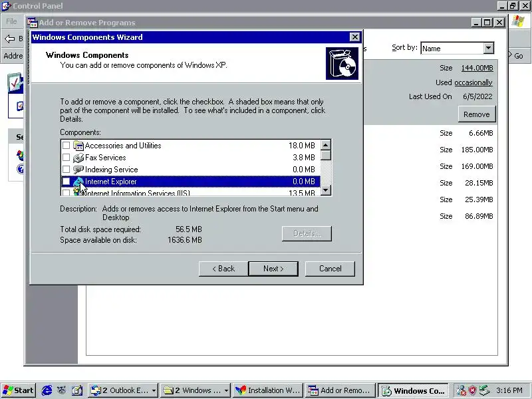532x399 pixels.
Task: Click the 144.00MB size link
Action: tap(477, 68)
